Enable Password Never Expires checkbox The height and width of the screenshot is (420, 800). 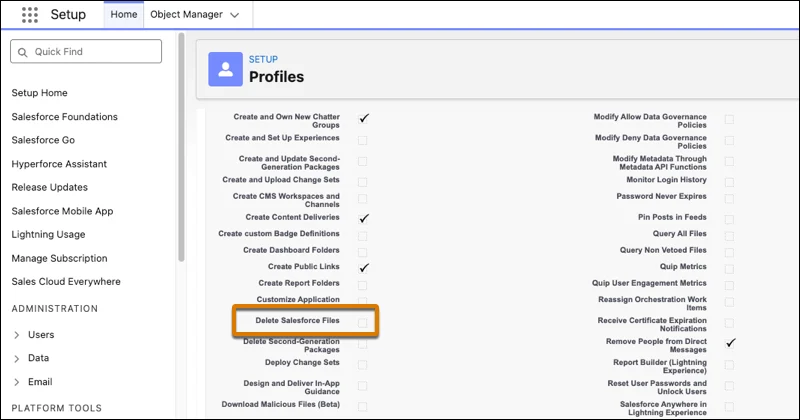[729, 197]
